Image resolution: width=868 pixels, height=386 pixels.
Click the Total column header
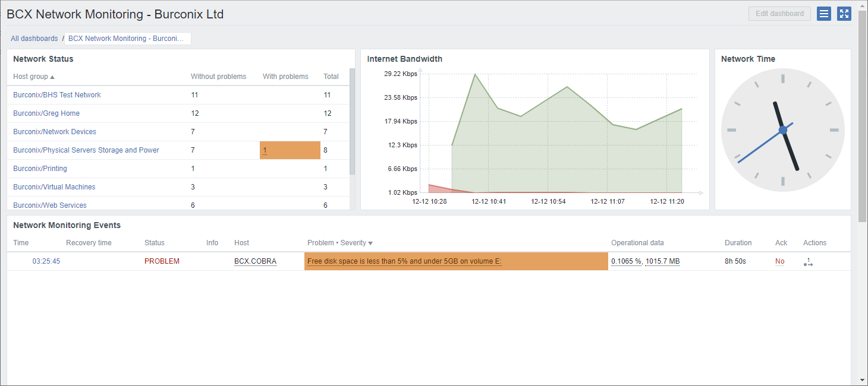tap(331, 77)
